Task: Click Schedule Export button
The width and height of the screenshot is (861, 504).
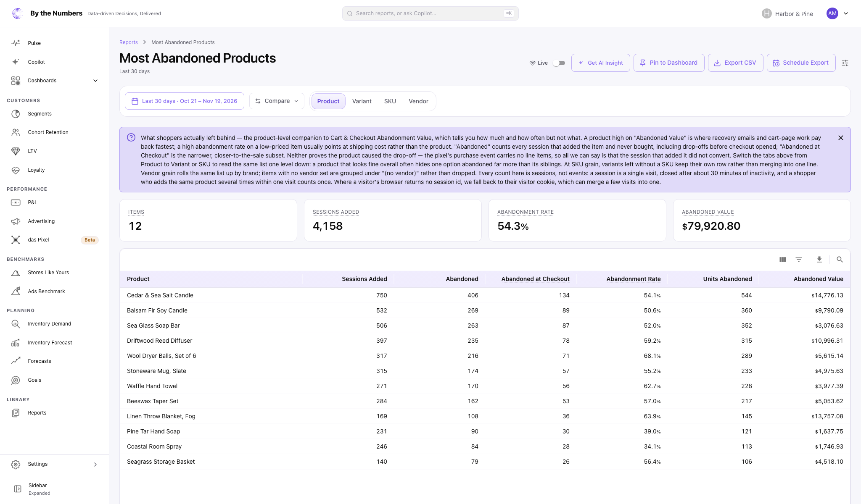Action: coord(801,63)
